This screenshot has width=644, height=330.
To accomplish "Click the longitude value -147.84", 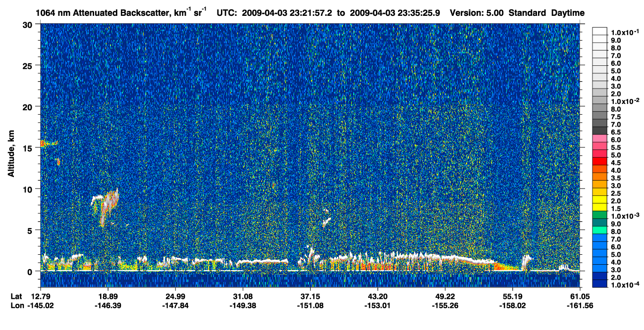I will point(175,306).
